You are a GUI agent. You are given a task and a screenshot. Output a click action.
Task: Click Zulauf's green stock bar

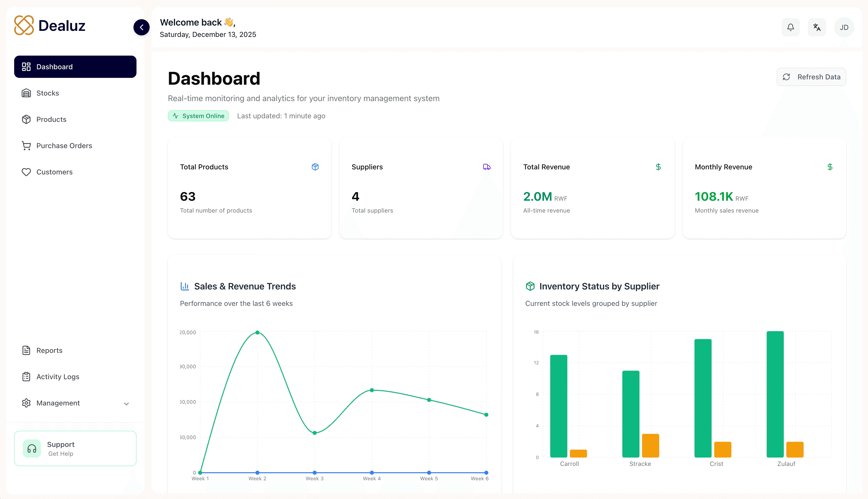pos(775,394)
